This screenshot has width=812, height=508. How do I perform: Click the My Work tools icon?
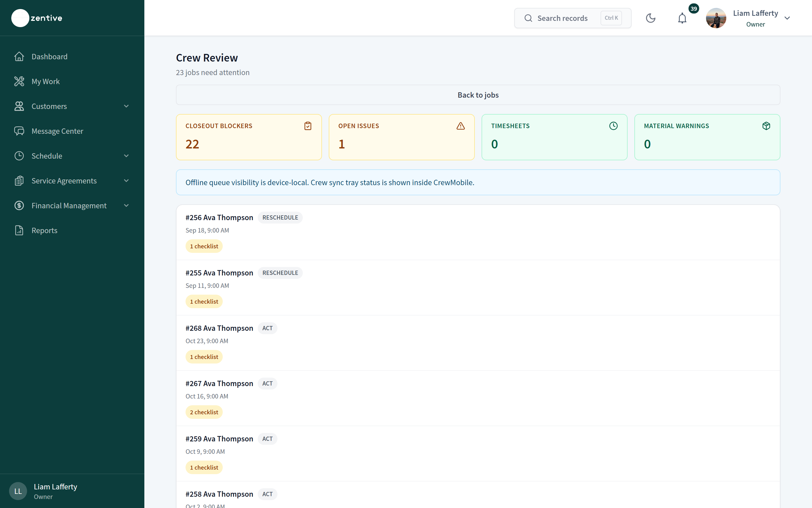tap(19, 81)
